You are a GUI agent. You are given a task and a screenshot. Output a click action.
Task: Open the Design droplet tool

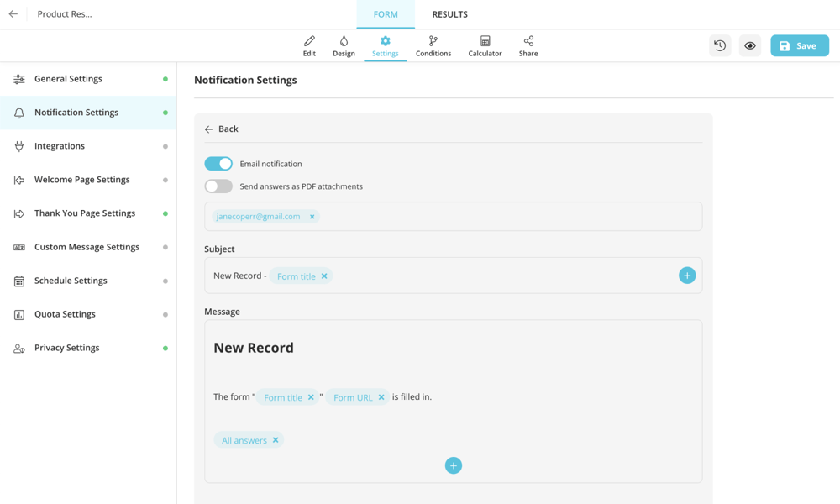pos(344,46)
